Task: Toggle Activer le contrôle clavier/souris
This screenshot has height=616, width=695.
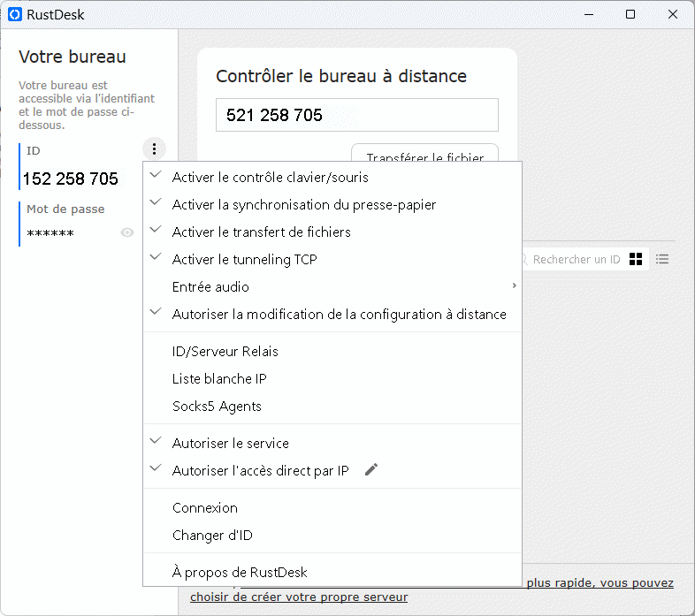Action: tap(332, 178)
